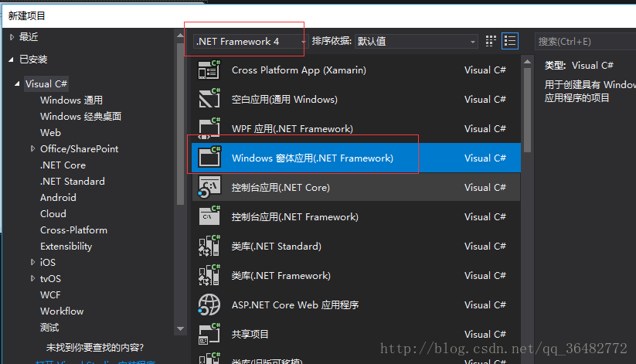This screenshot has height=364, width=636.
Task: Select Windows 通用 in the tree
Action: click(71, 100)
